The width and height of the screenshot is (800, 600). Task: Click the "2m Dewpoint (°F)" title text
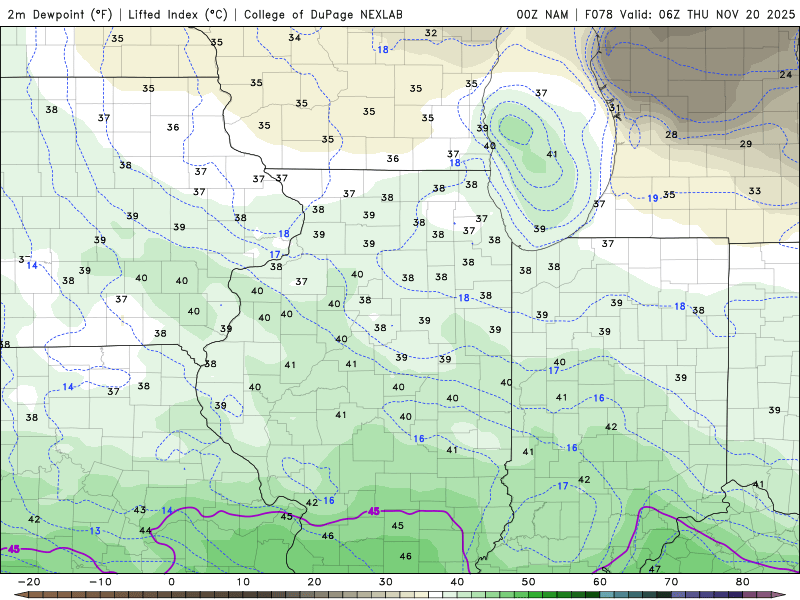pos(60,14)
